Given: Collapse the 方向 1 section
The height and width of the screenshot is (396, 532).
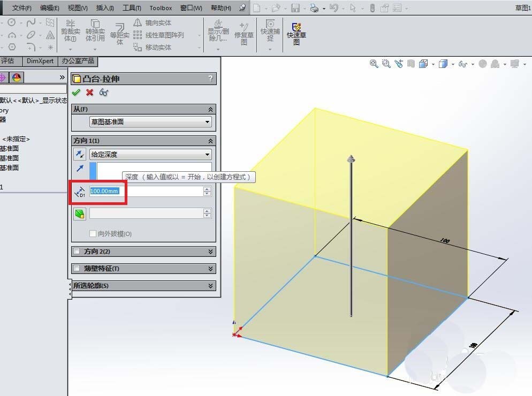Looking at the screenshot, I should click(x=210, y=141).
